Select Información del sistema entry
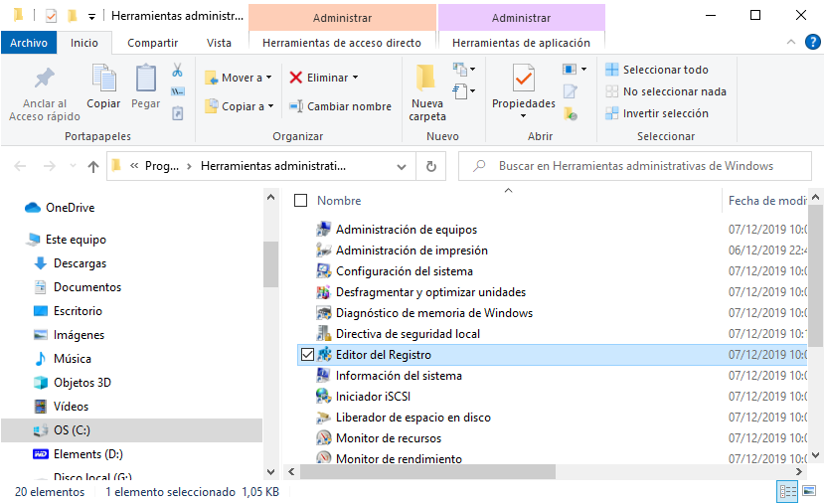 point(399,376)
